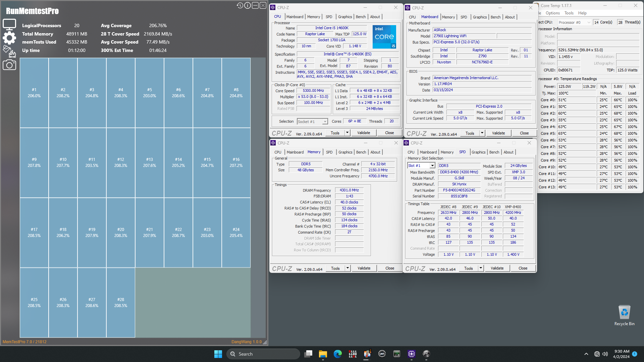This screenshot has width=644, height=362.
Task: Select memtest tile #13 in RunMemtestPro
Action: click(150, 162)
